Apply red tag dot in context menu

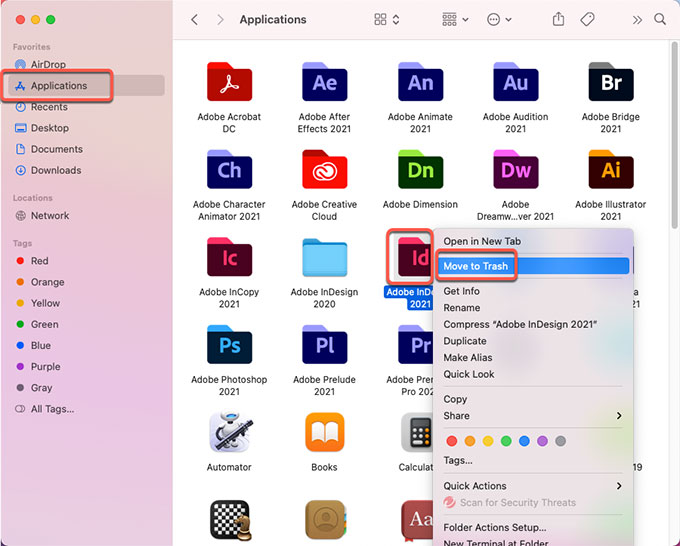(451, 441)
